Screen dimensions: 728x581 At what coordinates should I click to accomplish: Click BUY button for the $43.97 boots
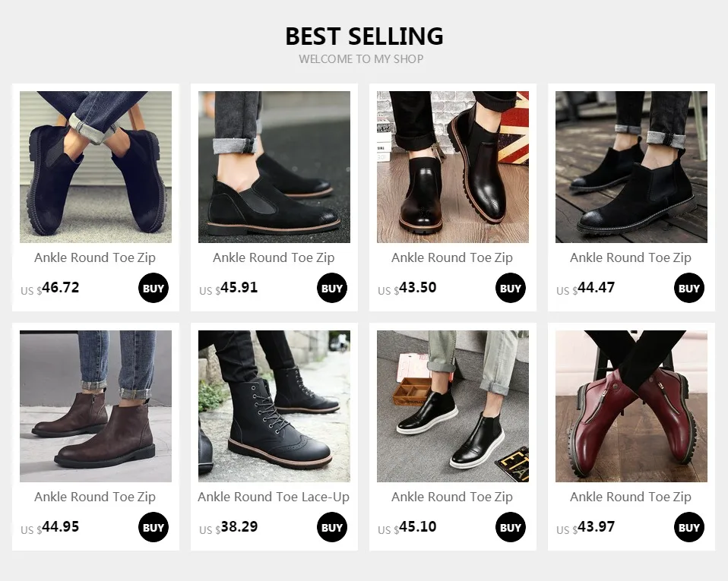[689, 527]
